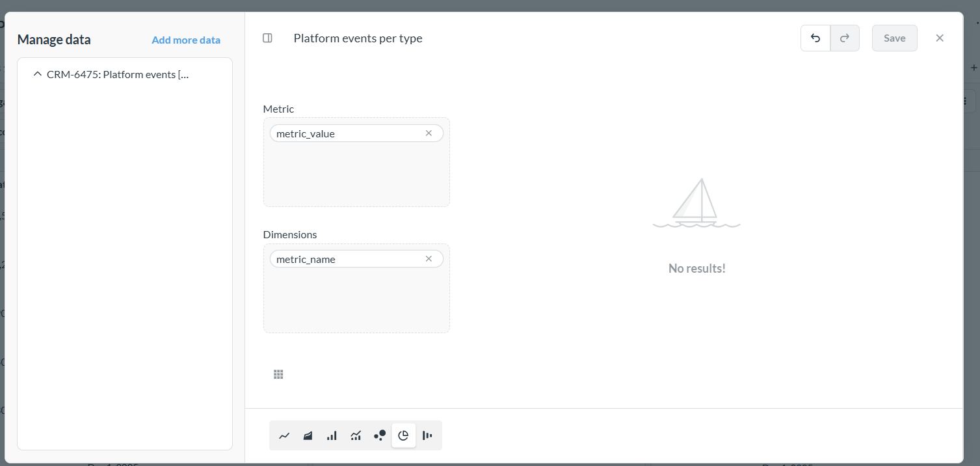Collapse the CRM-6475 Platform events dataset
This screenshot has width=980, height=466.
(38, 74)
